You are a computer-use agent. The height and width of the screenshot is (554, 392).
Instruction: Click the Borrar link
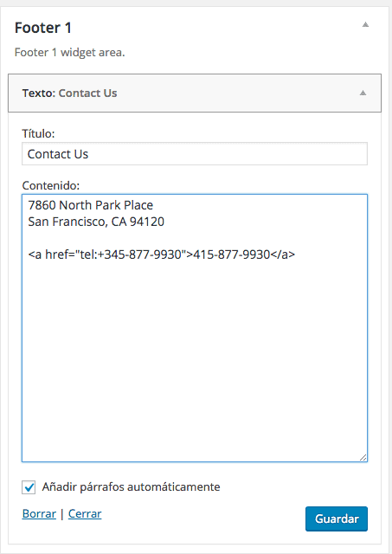(39, 513)
